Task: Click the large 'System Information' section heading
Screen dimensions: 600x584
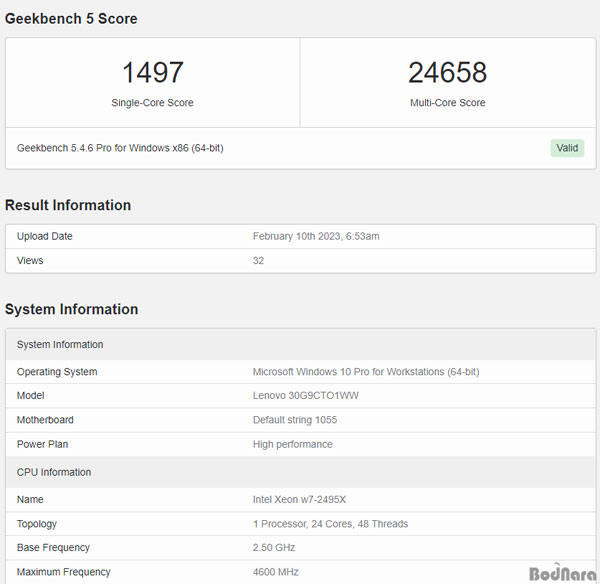Action: click(72, 309)
